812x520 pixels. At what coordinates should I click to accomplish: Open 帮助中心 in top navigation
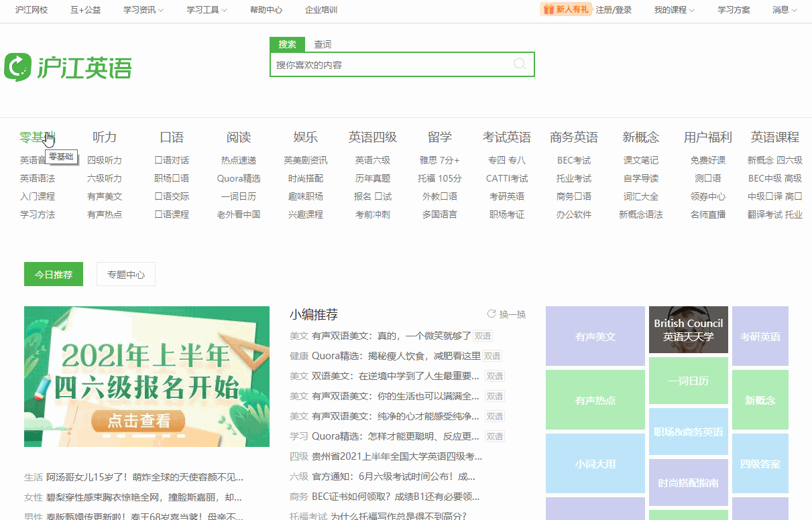pyautogui.click(x=266, y=9)
